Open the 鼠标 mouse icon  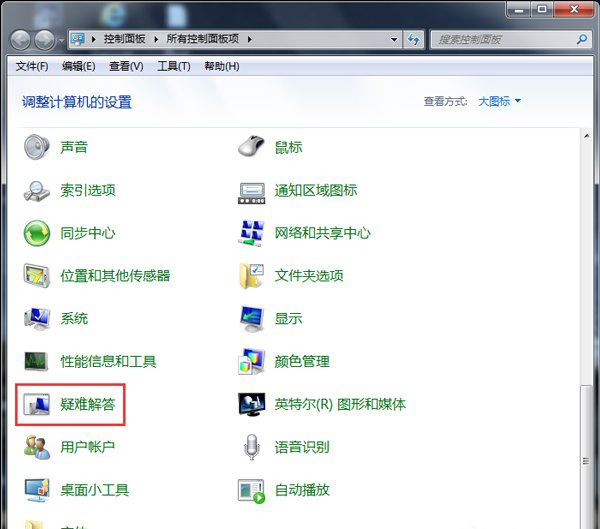pos(251,147)
